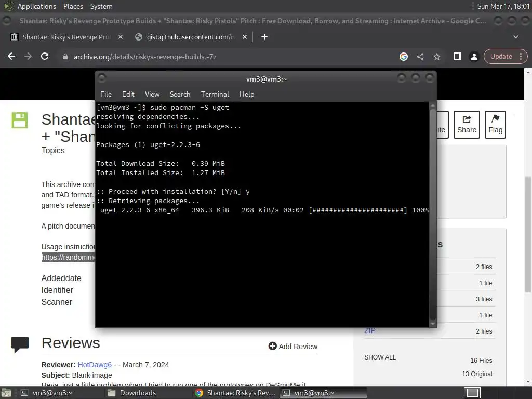
Task: Flag this archive item
Action: click(495, 125)
